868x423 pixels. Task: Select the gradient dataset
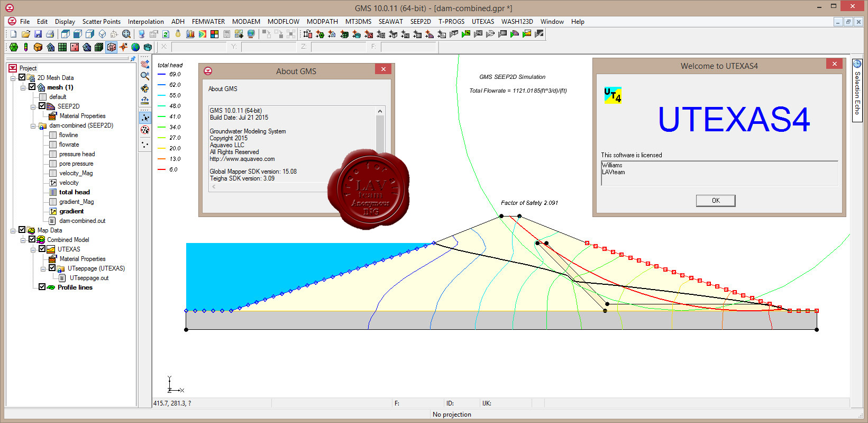[71, 211]
